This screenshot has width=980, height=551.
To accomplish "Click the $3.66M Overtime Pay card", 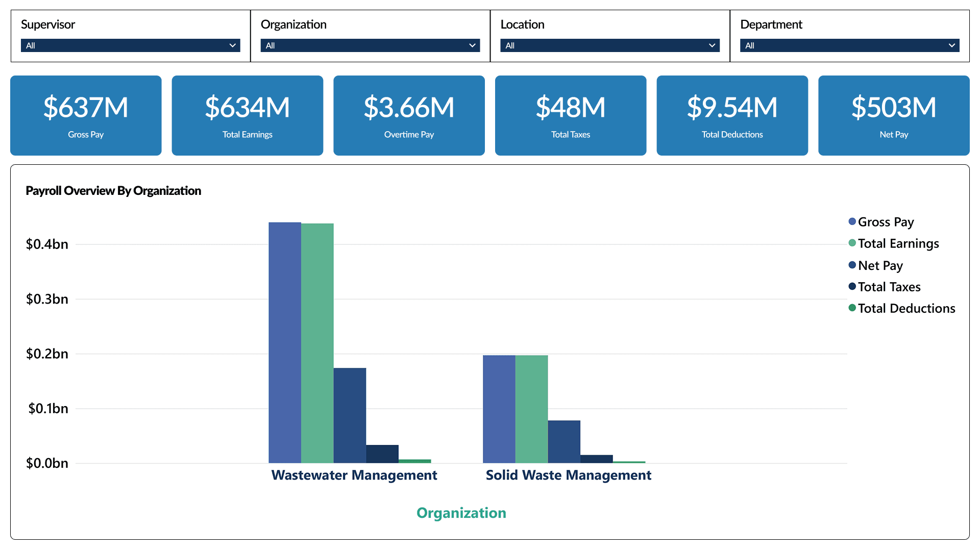I will click(x=409, y=115).
